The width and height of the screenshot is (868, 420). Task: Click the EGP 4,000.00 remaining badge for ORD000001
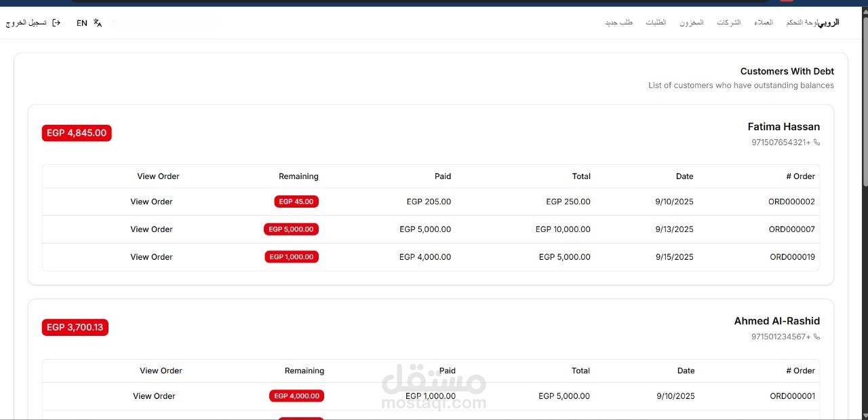(297, 396)
